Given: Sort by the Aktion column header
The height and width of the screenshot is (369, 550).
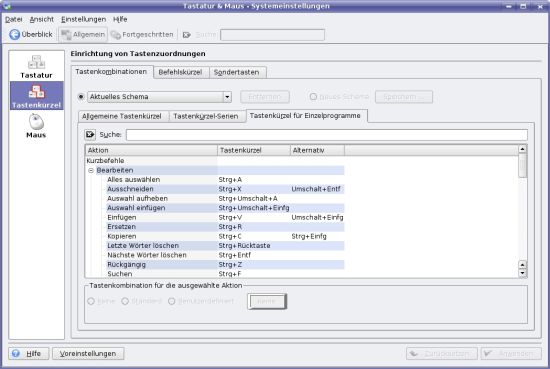Looking at the screenshot, I should pos(151,150).
